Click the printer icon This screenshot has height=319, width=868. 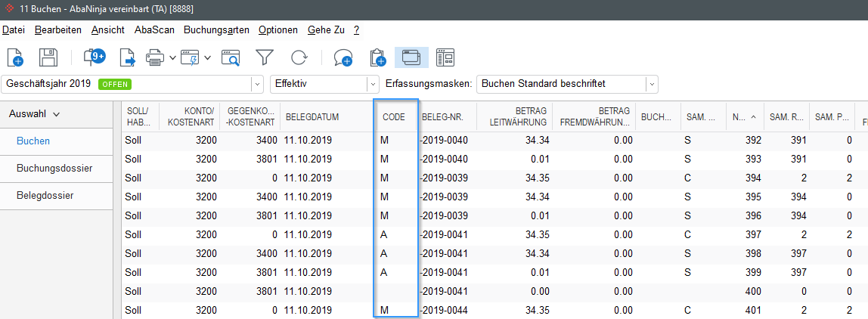point(156,57)
